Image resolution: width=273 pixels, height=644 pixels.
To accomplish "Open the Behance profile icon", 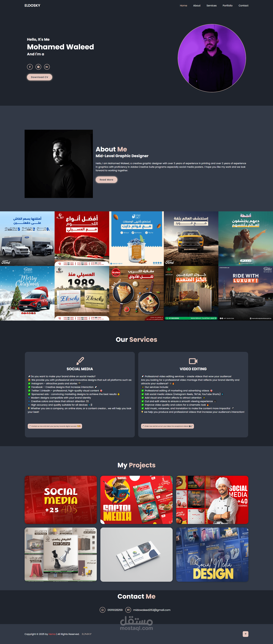I will tap(47, 67).
